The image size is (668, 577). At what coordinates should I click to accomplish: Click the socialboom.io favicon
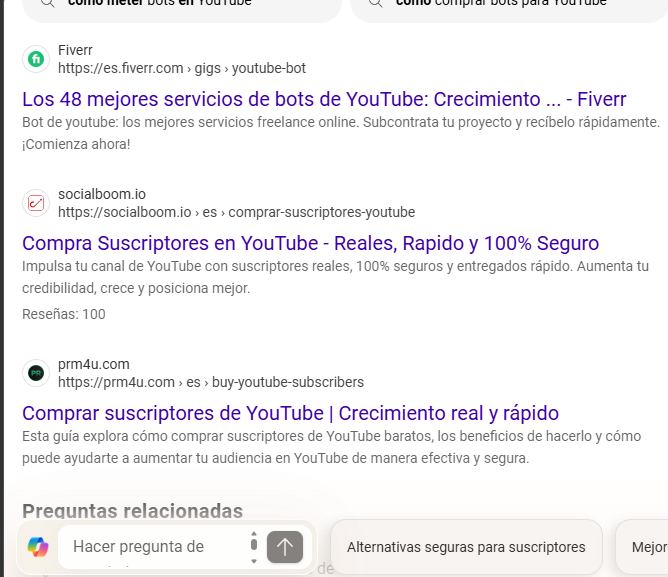36,203
